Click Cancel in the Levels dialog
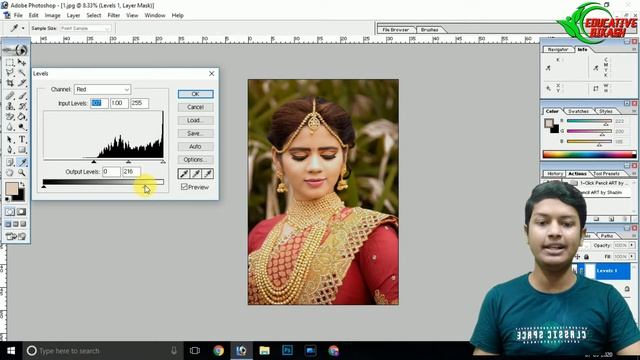The height and width of the screenshot is (360, 640). pos(195,107)
